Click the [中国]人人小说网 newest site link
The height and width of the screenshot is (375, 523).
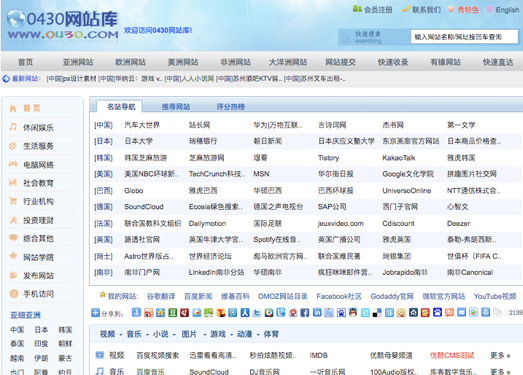pos(189,79)
